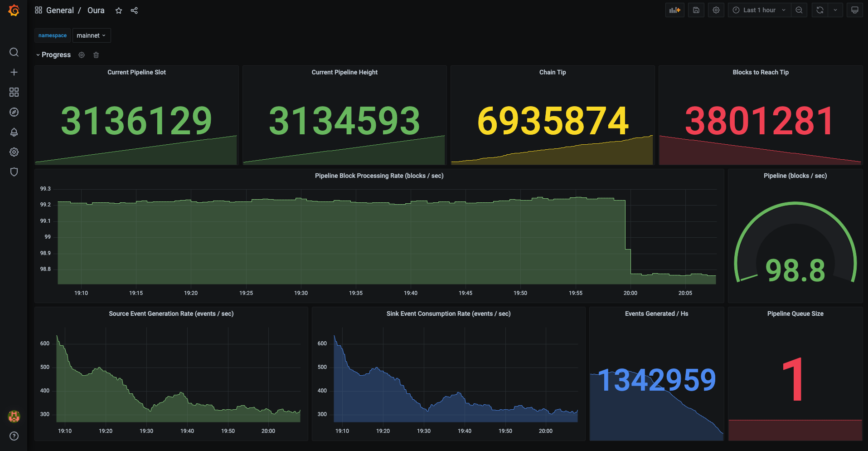
Task: Open the Server Admin shield icon
Action: pyautogui.click(x=14, y=172)
